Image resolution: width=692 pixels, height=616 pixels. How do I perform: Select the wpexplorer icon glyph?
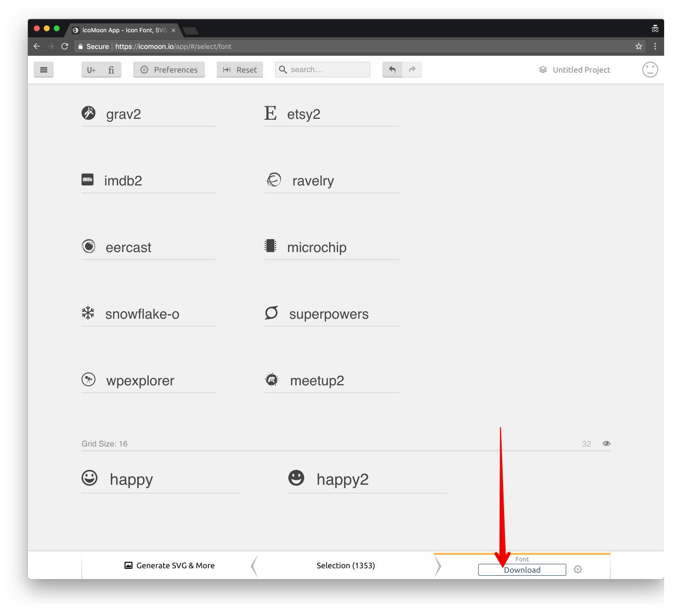tap(88, 379)
